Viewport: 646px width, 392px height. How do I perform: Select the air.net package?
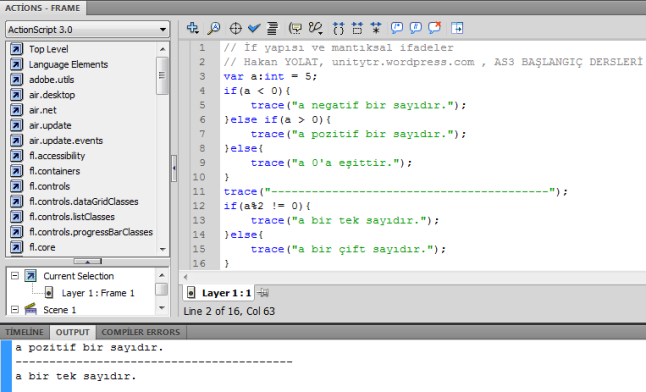(x=43, y=110)
